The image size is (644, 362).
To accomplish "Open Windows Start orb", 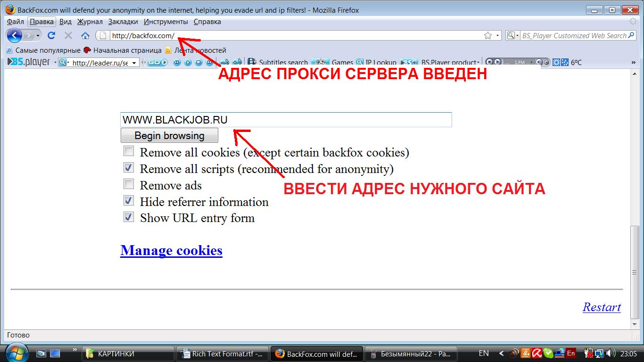I will click(x=17, y=353).
